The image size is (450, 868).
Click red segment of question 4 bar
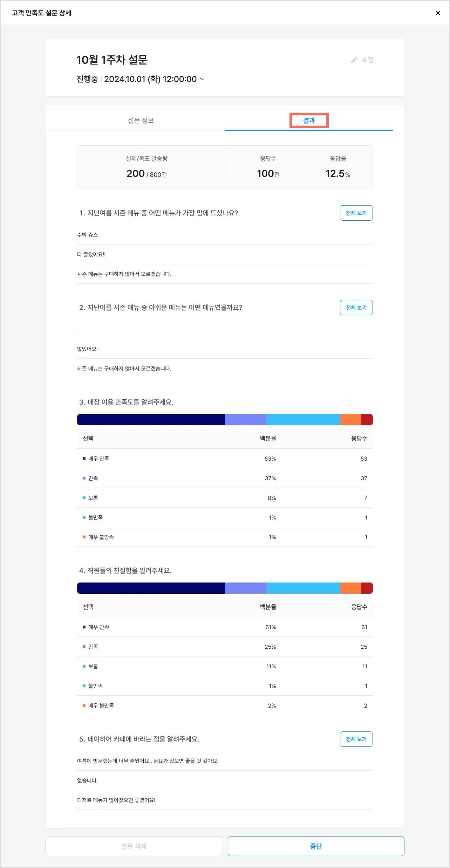click(367, 588)
